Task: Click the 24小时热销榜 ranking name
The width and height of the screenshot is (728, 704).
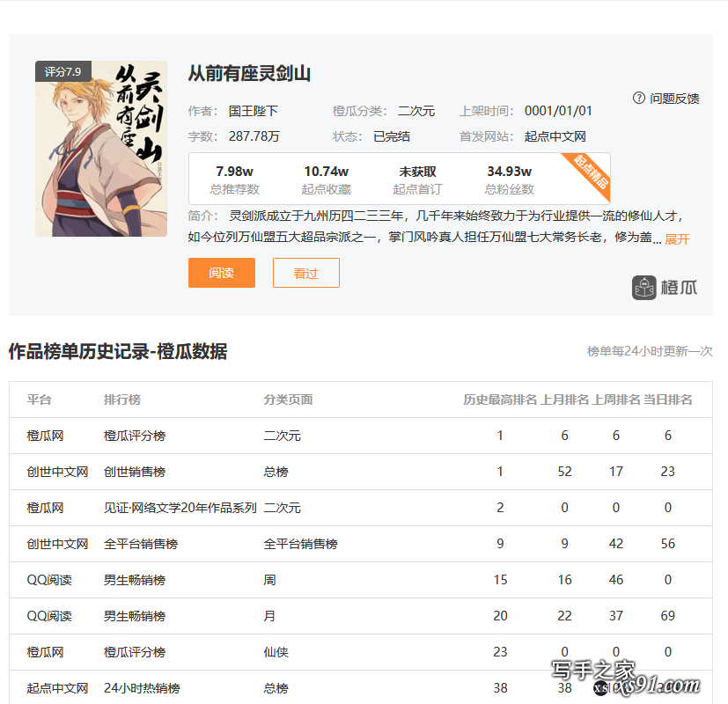Action: pyautogui.click(x=142, y=688)
